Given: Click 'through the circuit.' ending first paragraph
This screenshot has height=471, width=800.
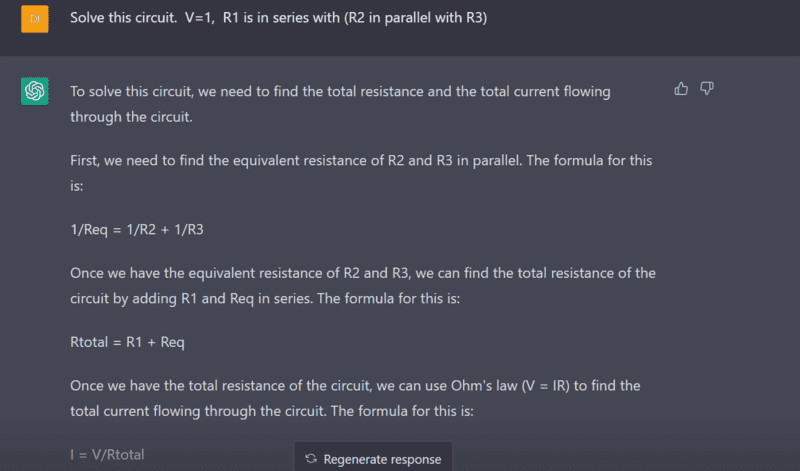Looking at the screenshot, I should point(130,116).
